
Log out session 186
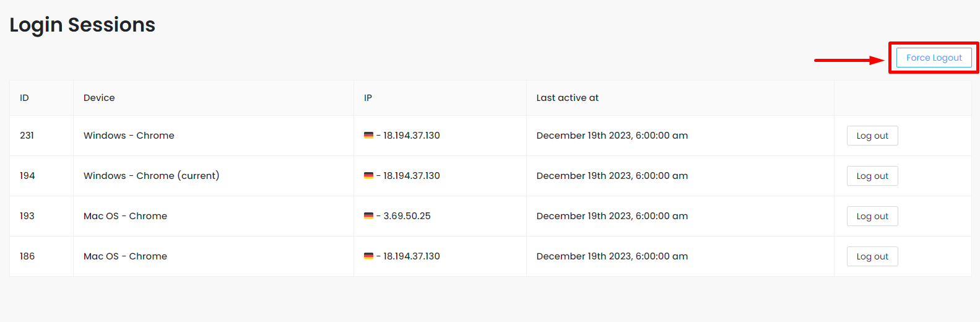(872, 256)
